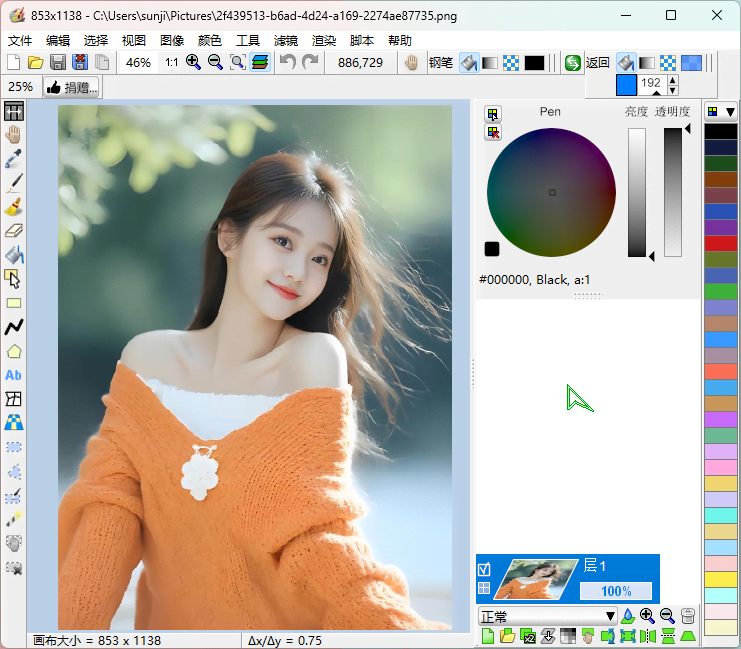
Task: Click the 1:1 zoom button
Action: 172,62
